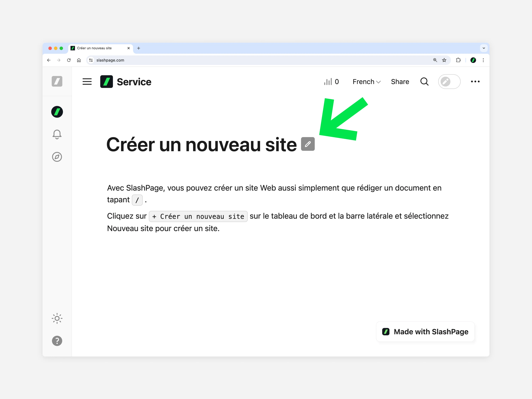Open search with the magnifier icon
This screenshot has height=399, width=532.
(425, 82)
